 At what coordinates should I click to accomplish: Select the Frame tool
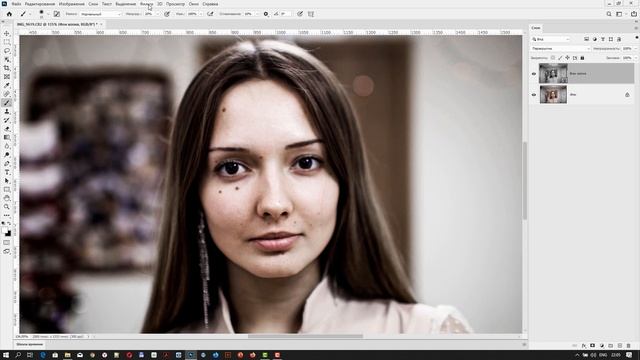[7, 76]
